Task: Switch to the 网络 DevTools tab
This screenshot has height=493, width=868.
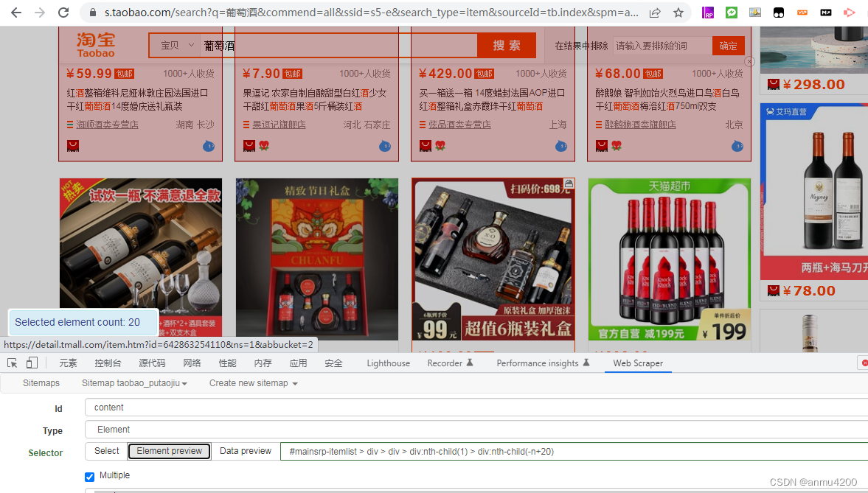Action: coord(192,363)
